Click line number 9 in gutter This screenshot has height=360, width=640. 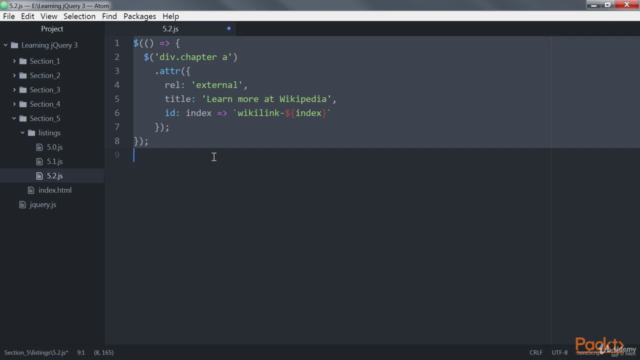(x=117, y=155)
